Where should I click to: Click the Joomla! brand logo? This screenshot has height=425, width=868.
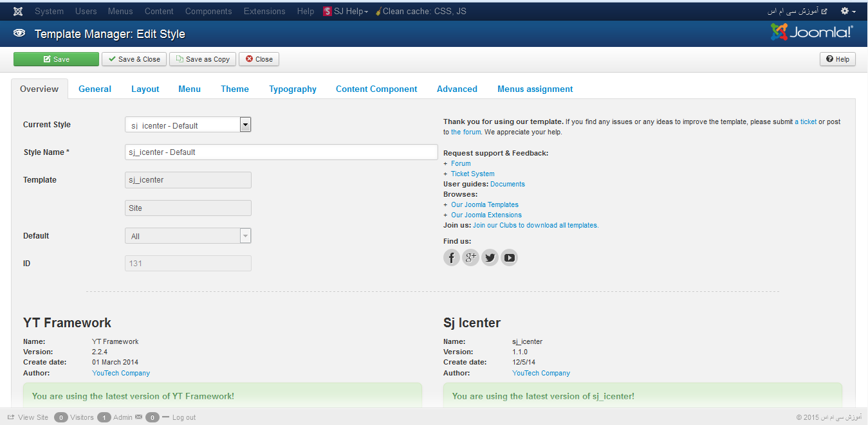click(x=812, y=32)
